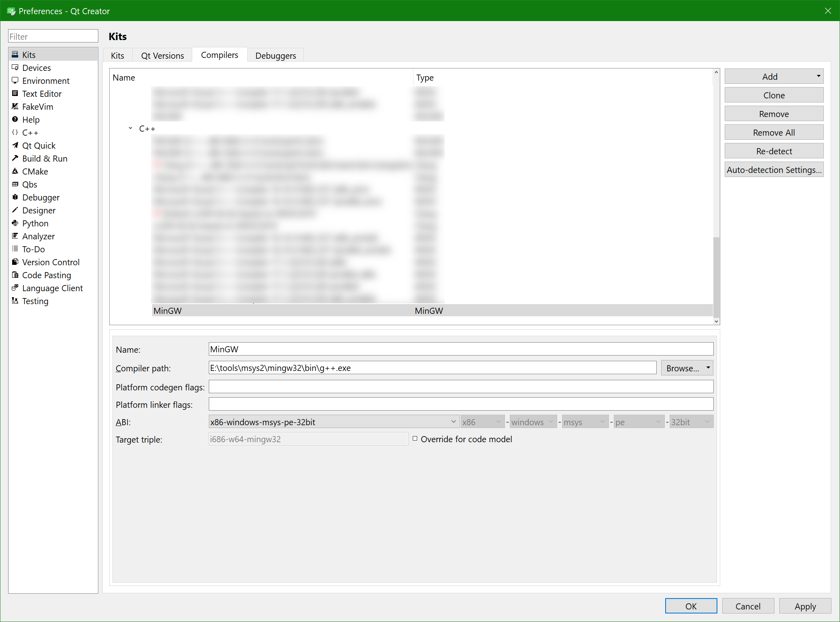Screen dimensions: 840x622
Task: Open the Debugger settings icon
Action: [x=15, y=197]
